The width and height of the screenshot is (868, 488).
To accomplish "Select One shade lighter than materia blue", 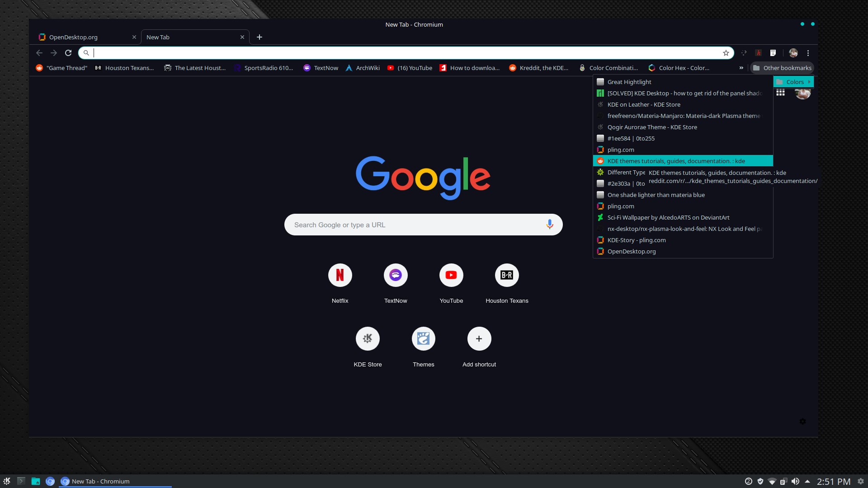I will [683, 195].
